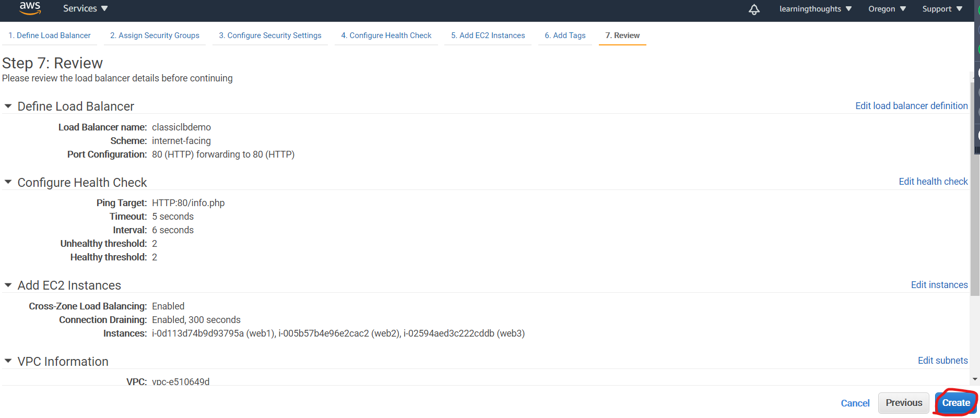Collapse the Configure Health Check section
This screenshot has height=418, width=980.
(x=8, y=182)
